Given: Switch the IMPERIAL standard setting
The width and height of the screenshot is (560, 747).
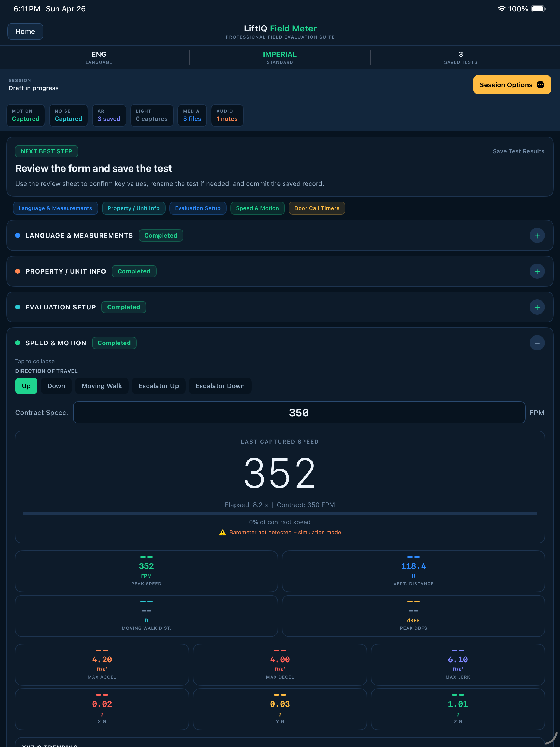Looking at the screenshot, I should [280, 58].
